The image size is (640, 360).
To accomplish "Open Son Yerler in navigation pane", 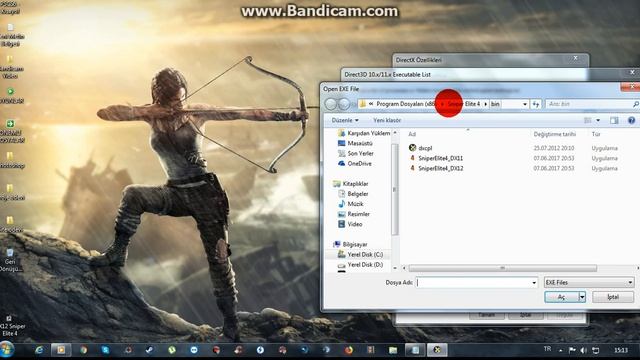I will 356,153.
